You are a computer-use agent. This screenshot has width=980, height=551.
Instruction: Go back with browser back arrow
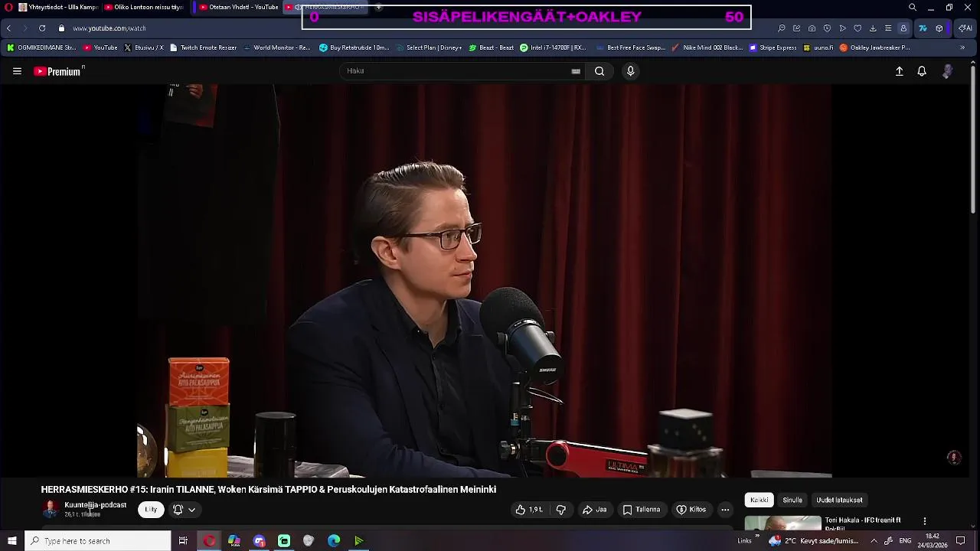coord(9,28)
